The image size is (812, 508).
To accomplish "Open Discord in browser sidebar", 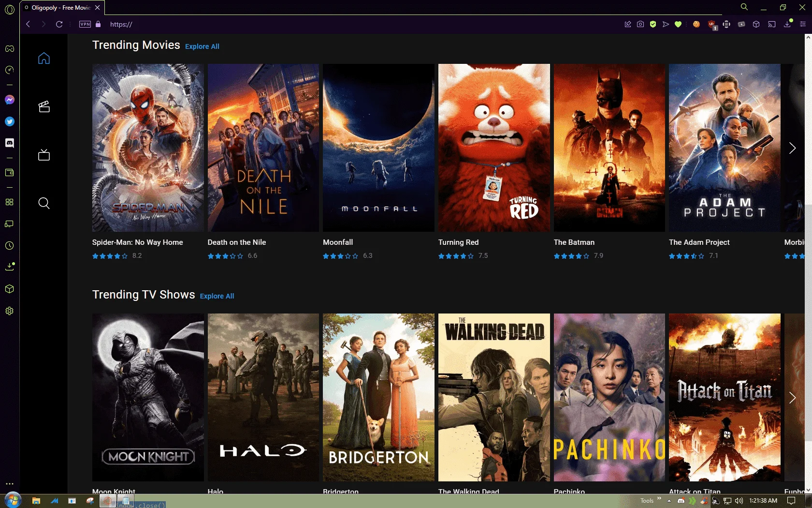I will (10, 143).
